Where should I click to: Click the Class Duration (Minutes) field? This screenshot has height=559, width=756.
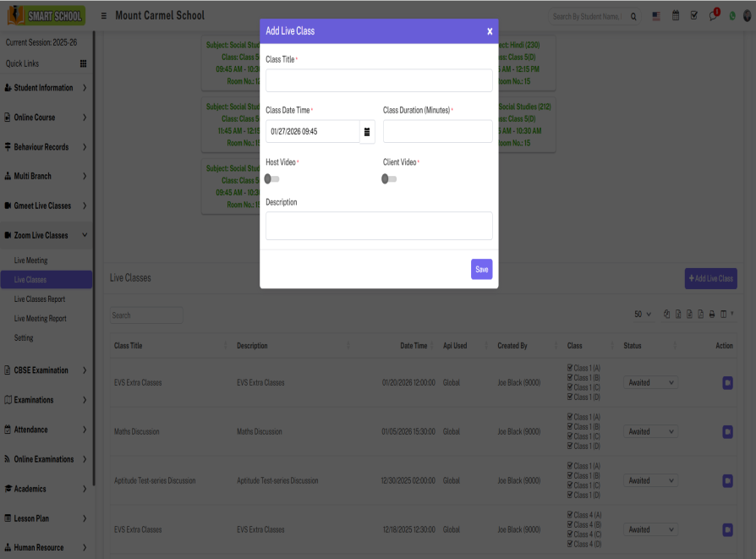click(x=437, y=132)
